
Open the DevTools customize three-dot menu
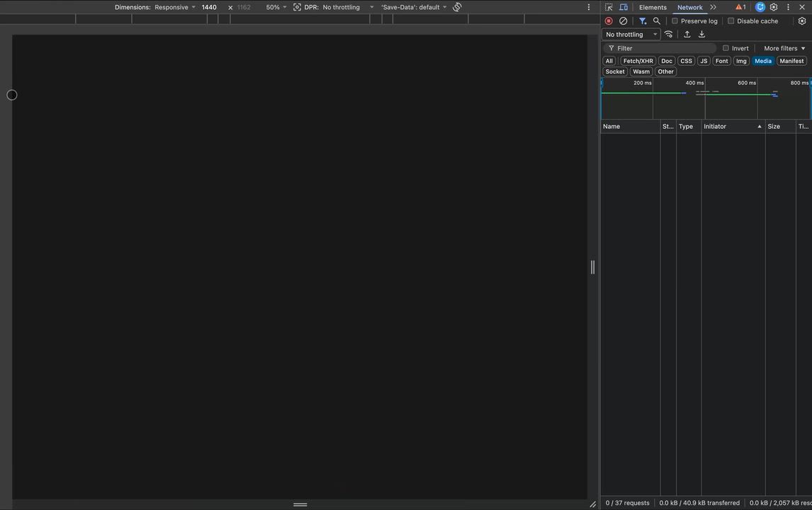point(788,7)
